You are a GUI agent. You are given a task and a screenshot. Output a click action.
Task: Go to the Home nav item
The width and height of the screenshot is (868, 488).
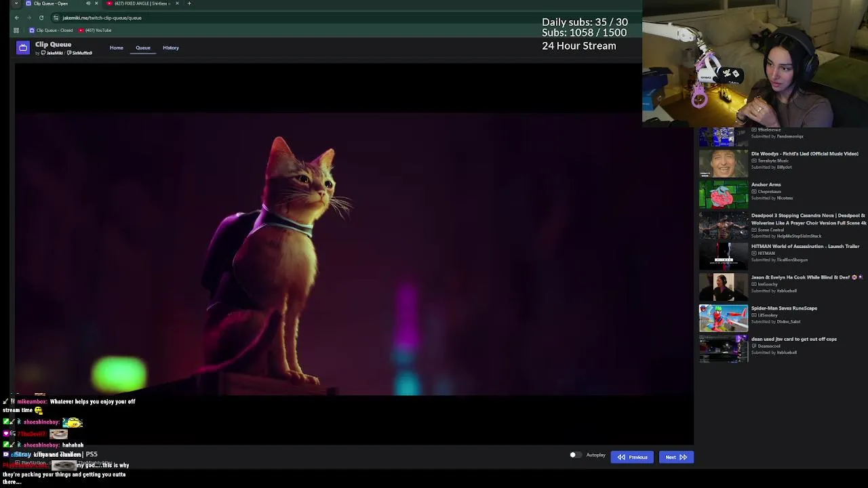117,47
